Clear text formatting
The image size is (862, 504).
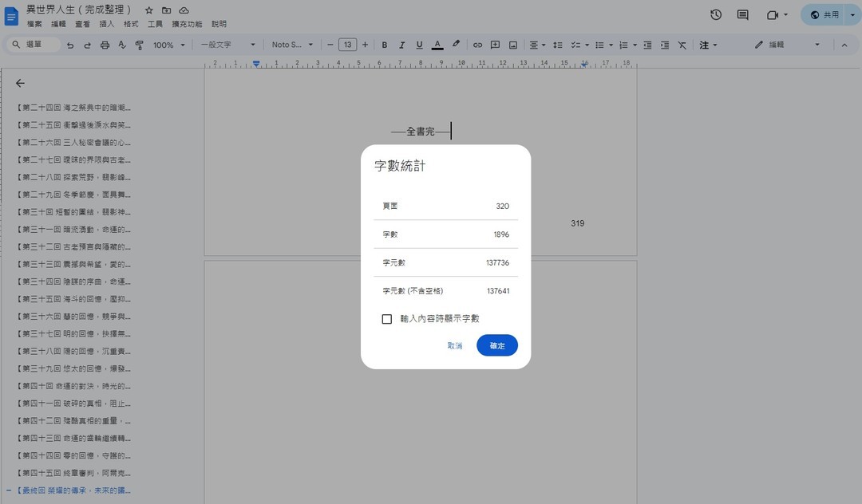pos(682,45)
